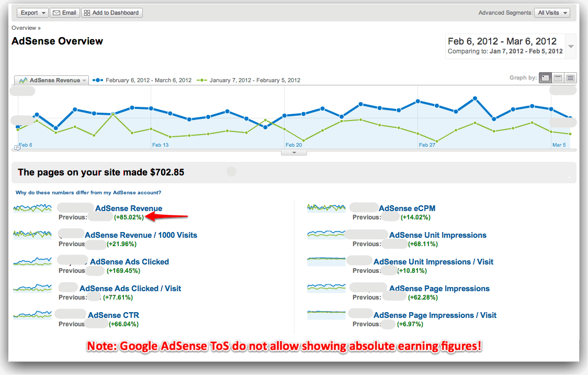Click the AdSense Revenue sparkline thumbnail
This screenshot has height=375, width=588.
32,208
